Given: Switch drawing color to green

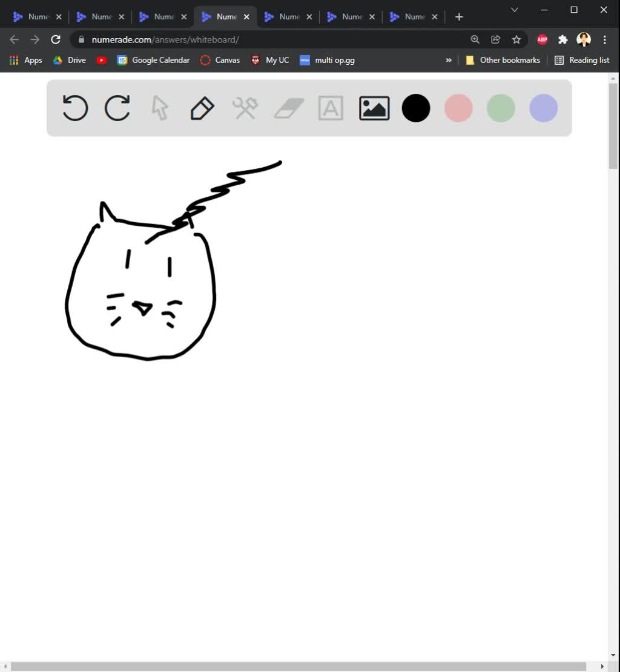Looking at the screenshot, I should (x=500, y=108).
